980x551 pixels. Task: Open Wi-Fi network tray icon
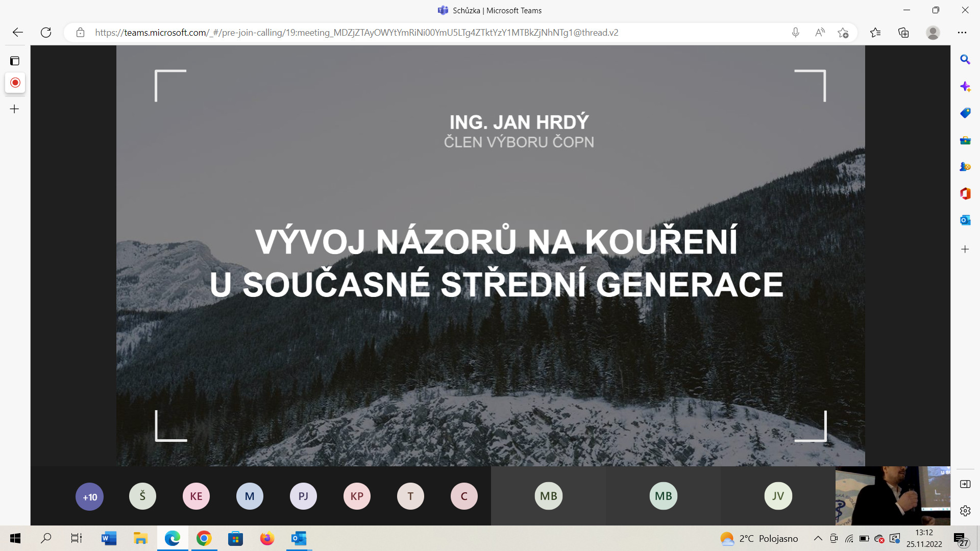tap(849, 538)
